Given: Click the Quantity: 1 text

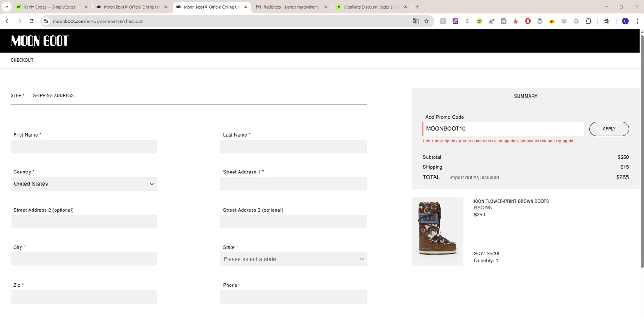Looking at the screenshot, I should pos(486,261).
